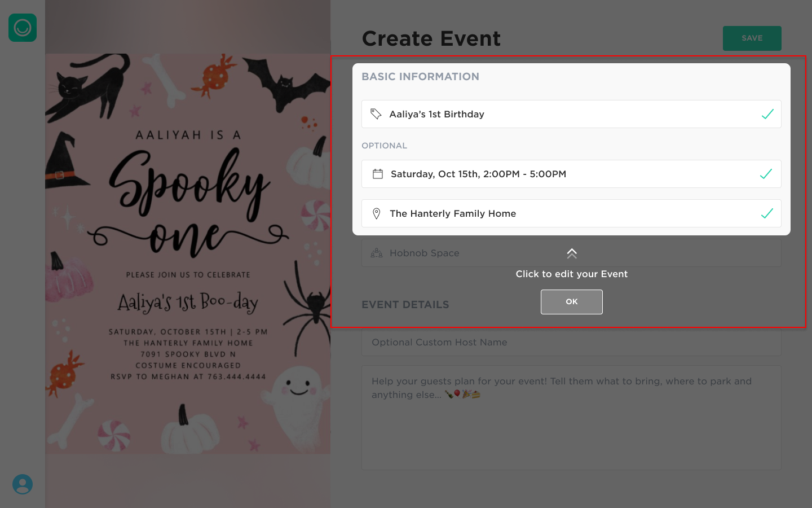The image size is (812, 508).
Task: Click the location pin icon
Action: [377, 213]
